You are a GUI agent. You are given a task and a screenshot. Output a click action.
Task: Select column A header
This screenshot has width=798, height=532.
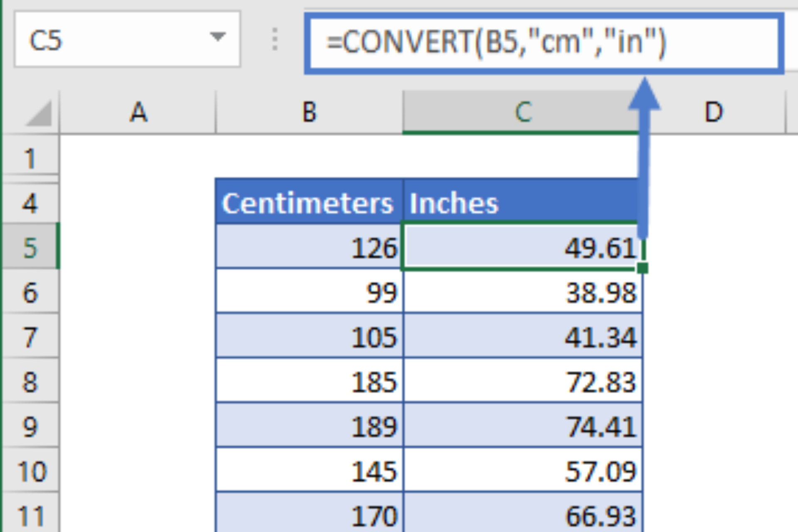(138, 113)
